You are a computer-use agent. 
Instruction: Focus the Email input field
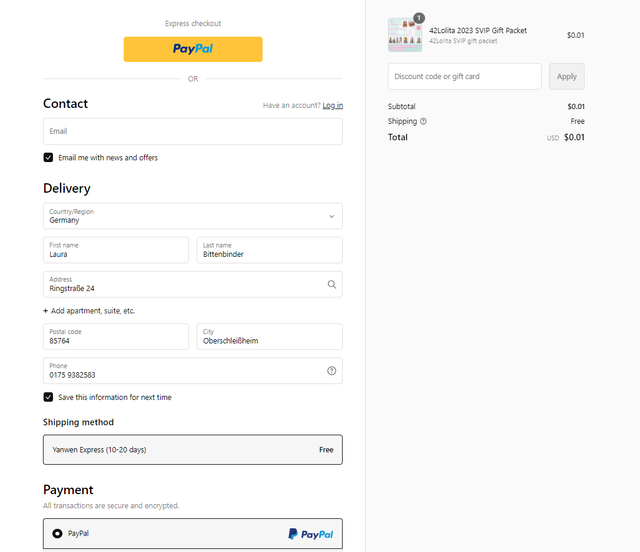pos(193,131)
